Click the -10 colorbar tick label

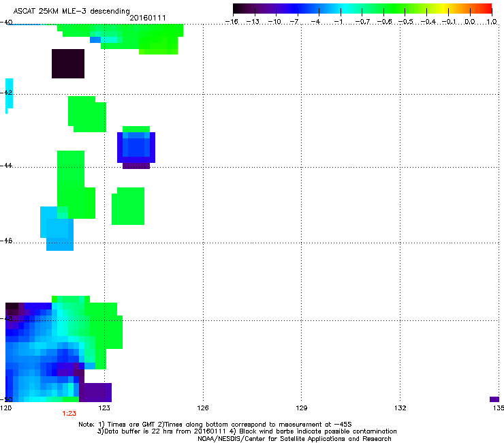(x=274, y=22)
